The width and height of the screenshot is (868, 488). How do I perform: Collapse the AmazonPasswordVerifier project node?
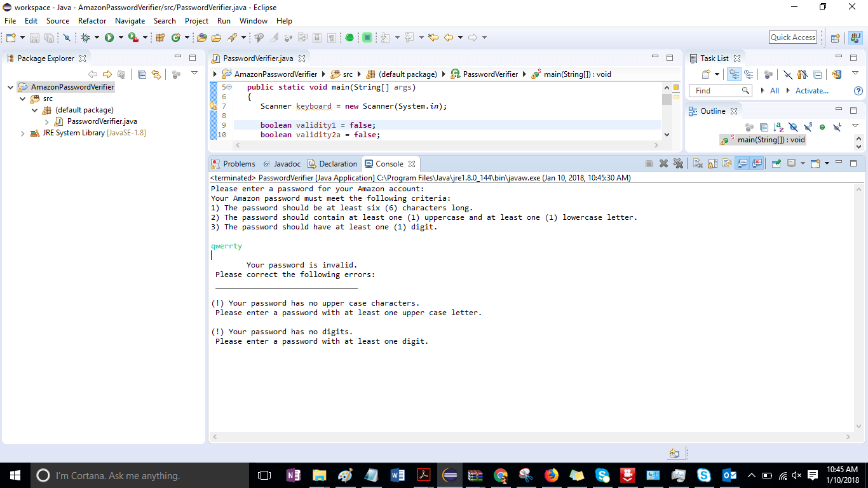tap(11, 87)
